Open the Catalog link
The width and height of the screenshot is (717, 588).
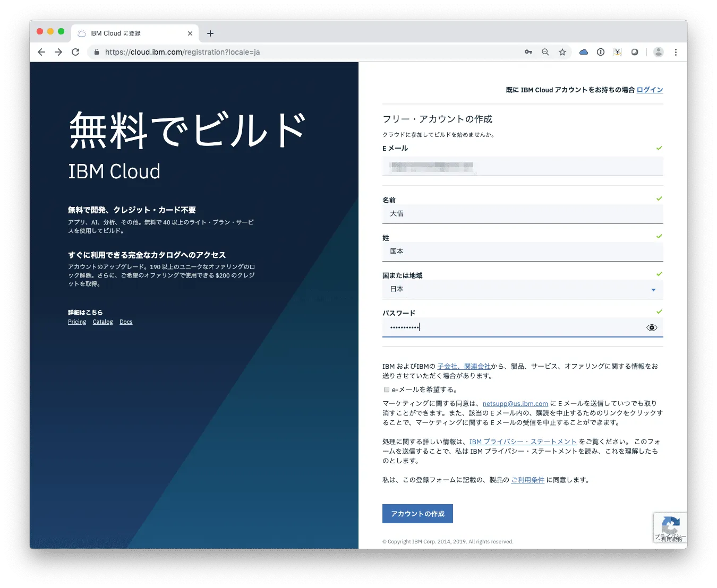coord(103,322)
